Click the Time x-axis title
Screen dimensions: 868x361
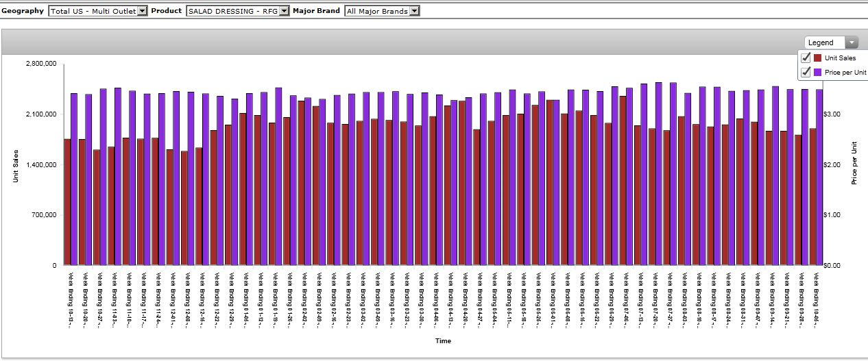[x=443, y=340]
